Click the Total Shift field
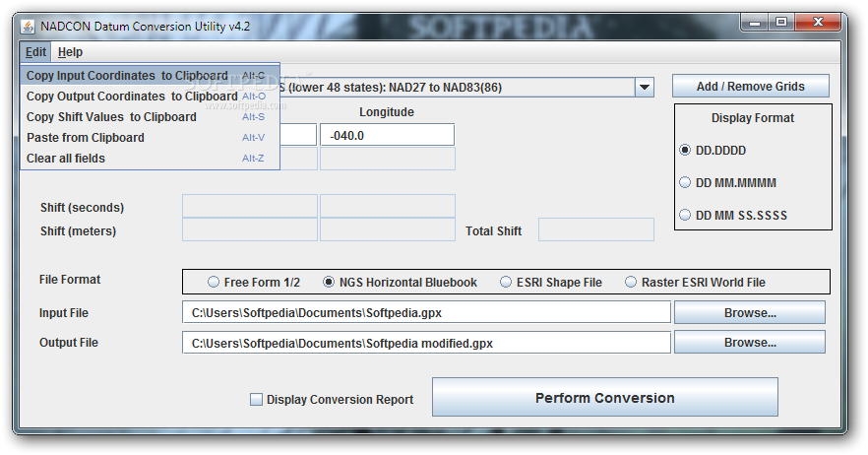The width and height of the screenshot is (868, 455). (596, 229)
